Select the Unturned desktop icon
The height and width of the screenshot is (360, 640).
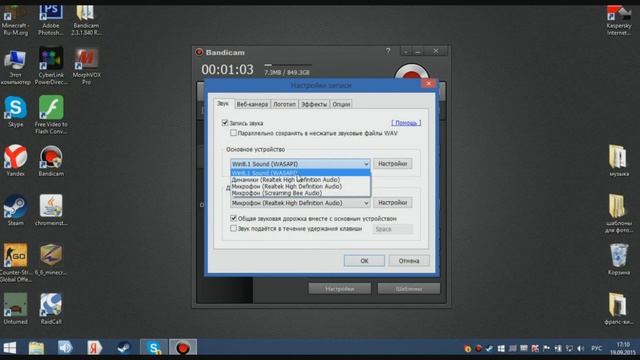click(x=16, y=309)
